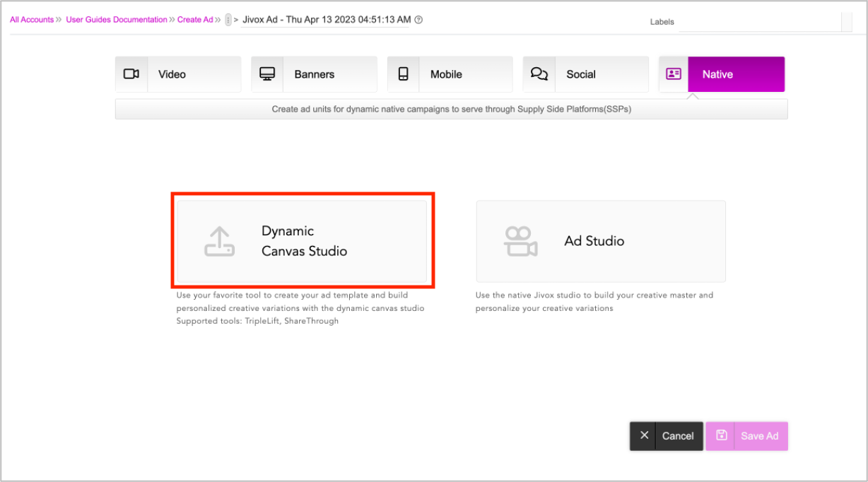This screenshot has width=868, height=482.
Task: Click the phone icon on Mobile tab
Action: tap(404, 74)
